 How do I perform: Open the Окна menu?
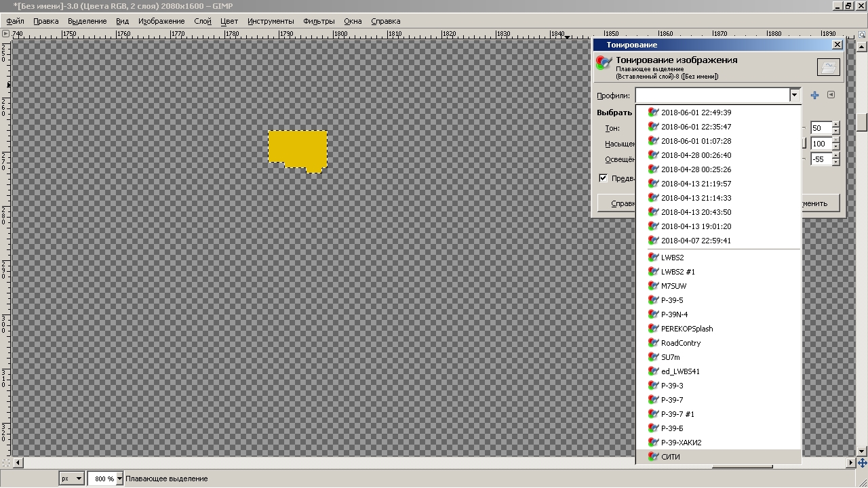click(x=352, y=21)
